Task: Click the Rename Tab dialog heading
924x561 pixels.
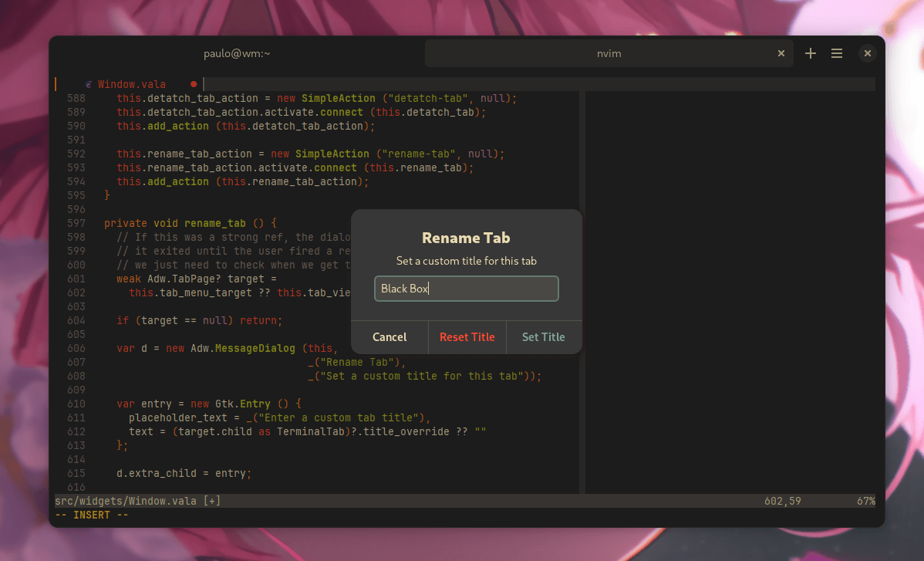Action: click(466, 238)
